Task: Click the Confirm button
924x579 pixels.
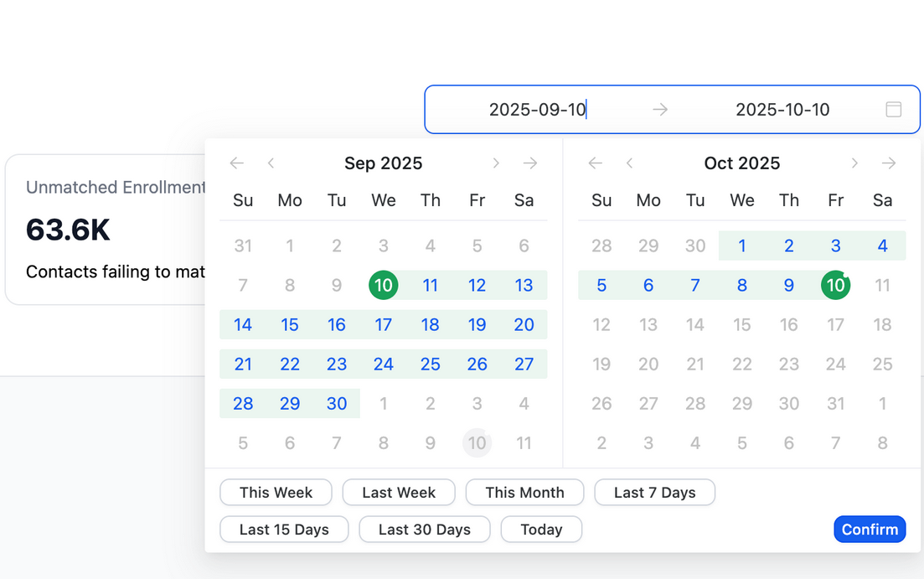Action: point(870,530)
